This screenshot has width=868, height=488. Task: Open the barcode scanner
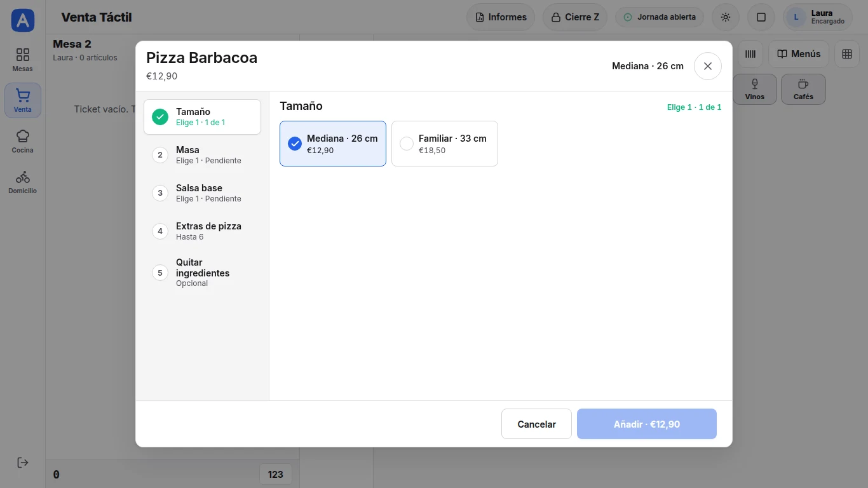750,54
